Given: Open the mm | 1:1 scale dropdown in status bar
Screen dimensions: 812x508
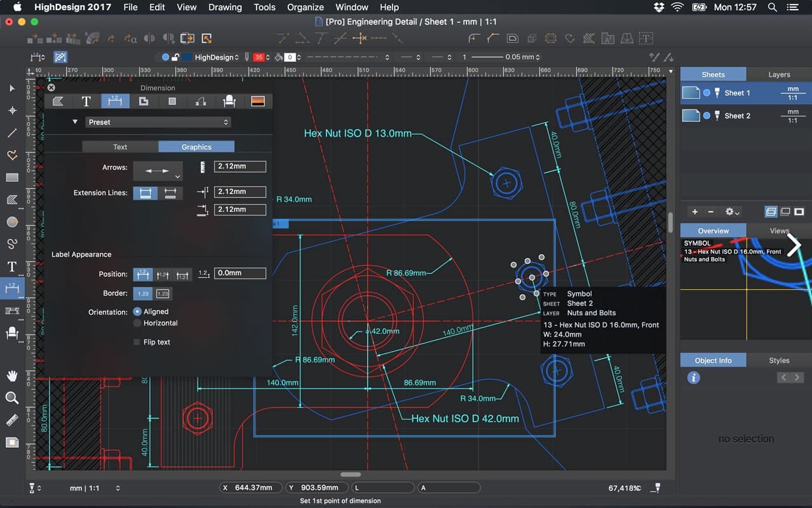Looking at the screenshot, I should click(x=94, y=488).
